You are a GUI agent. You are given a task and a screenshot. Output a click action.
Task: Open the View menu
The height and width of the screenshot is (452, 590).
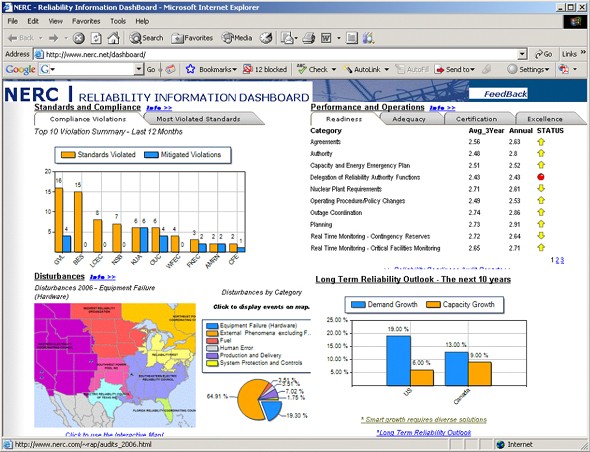[x=55, y=21]
